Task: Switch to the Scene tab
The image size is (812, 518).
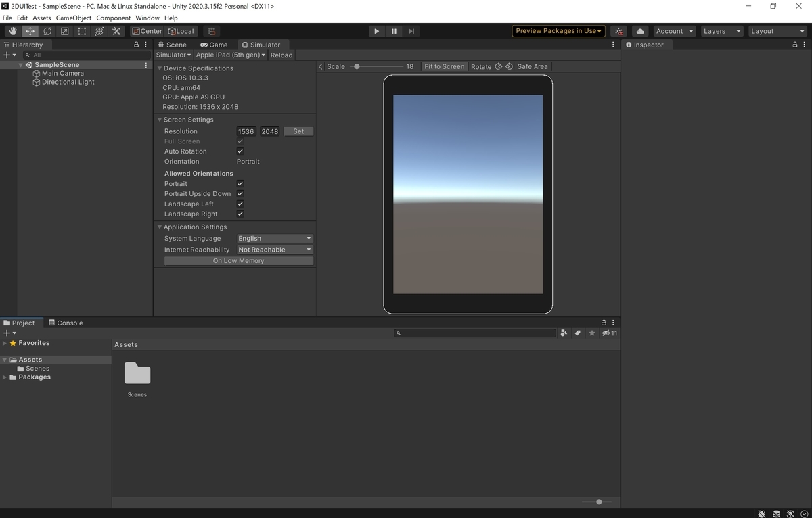Action: click(x=172, y=45)
